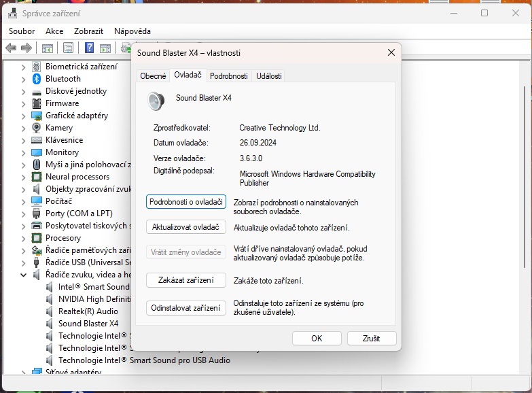Screen dimensions: 532x393
Task: Open the Soubor menu
Action: [22, 31]
